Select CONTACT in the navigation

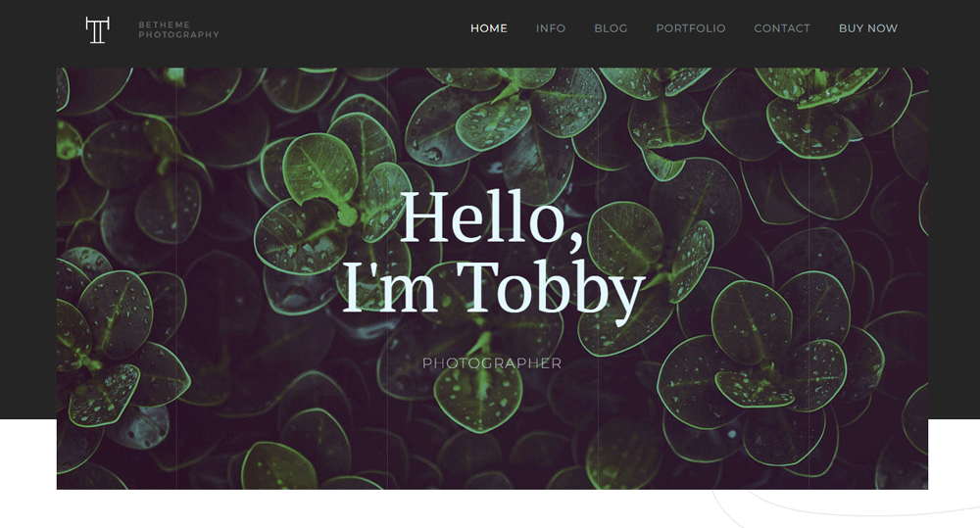(782, 28)
